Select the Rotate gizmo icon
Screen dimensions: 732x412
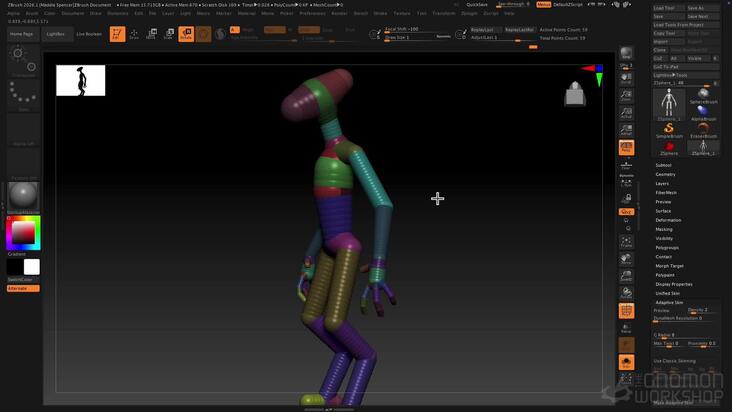tap(186, 34)
